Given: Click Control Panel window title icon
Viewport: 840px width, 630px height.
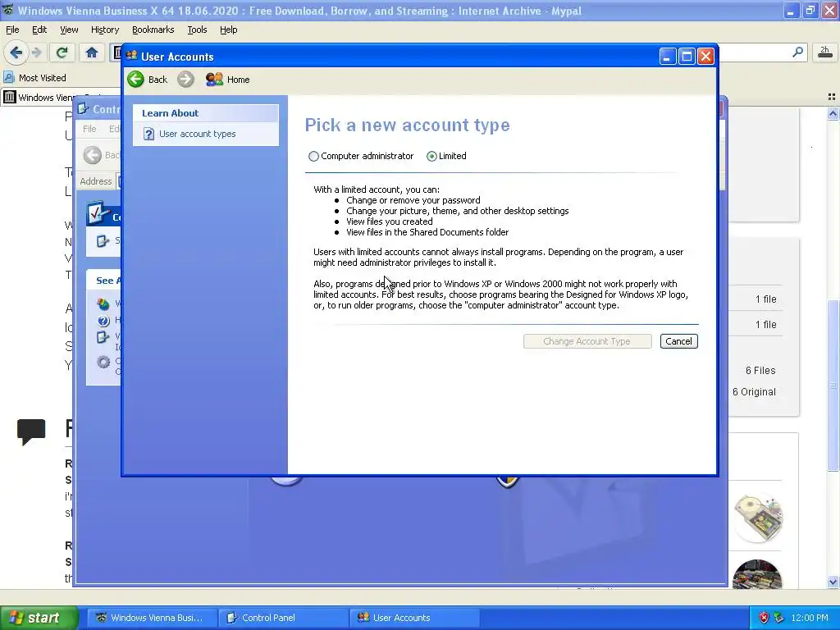Looking at the screenshot, I should pos(83,109).
